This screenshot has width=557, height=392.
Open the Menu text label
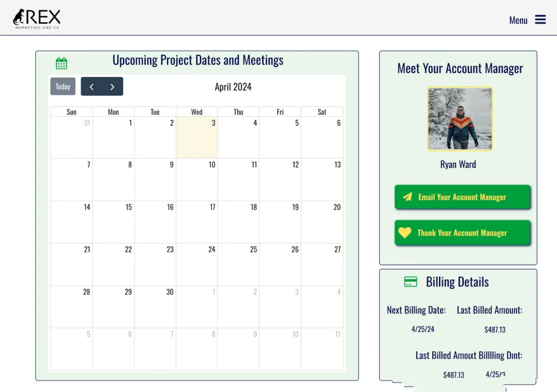pyautogui.click(x=518, y=20)
